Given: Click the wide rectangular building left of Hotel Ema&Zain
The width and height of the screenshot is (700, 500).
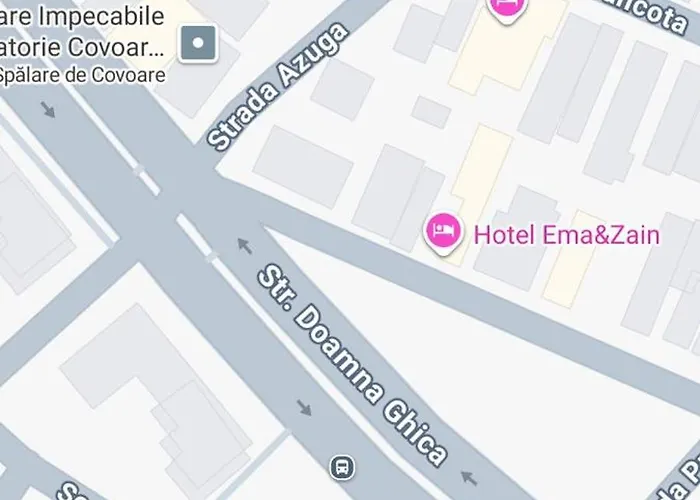Looking at the screenshot, I should [x=303, y=167].
